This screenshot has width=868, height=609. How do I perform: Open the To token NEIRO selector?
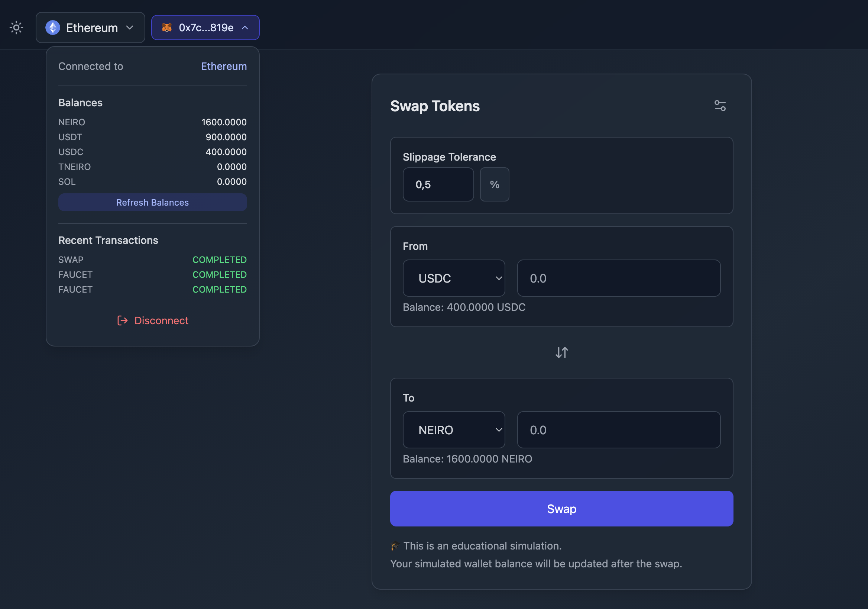coord(454,430)
